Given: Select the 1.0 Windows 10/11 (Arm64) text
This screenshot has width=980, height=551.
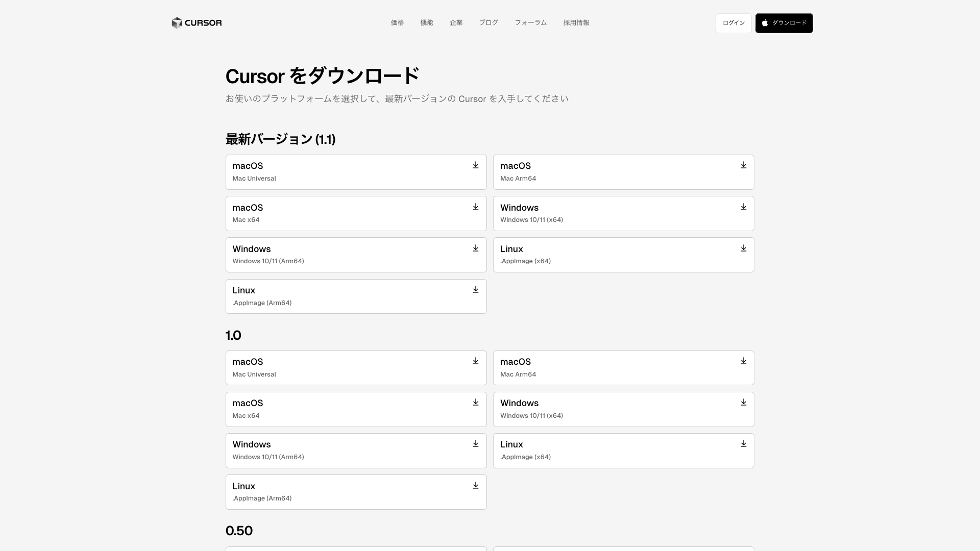Looking at the screenshot, I should click(268, 457).
